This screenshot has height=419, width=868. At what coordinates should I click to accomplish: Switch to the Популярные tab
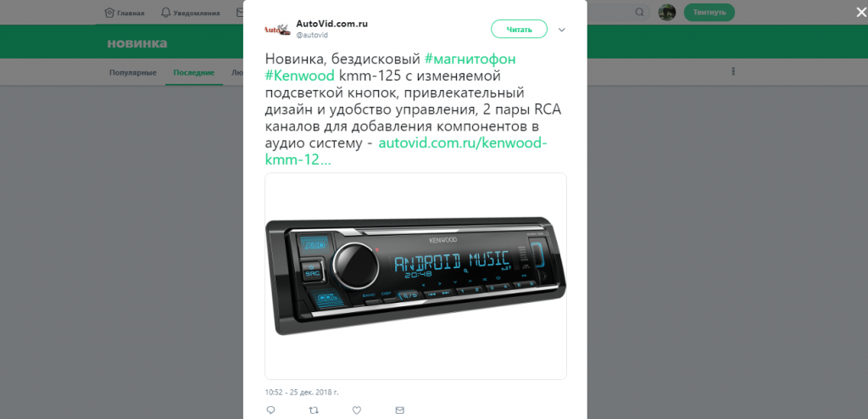click(133, 73)
